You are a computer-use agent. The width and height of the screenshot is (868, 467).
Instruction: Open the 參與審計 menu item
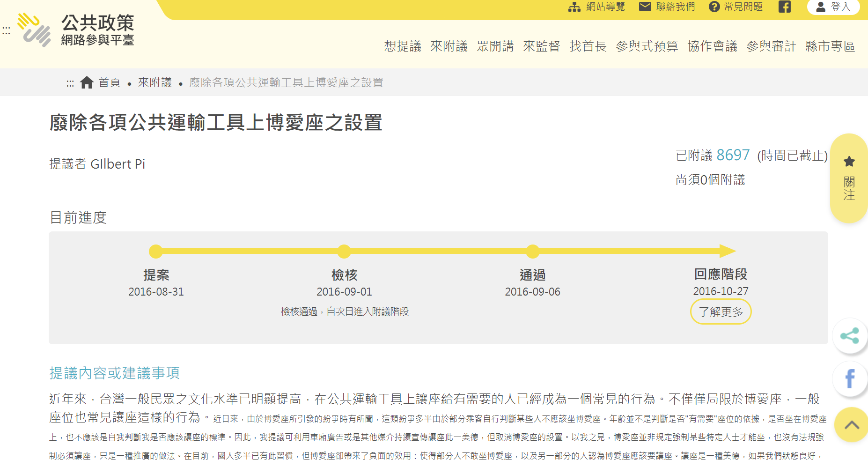pyautogui.click(x=772, y=46)
